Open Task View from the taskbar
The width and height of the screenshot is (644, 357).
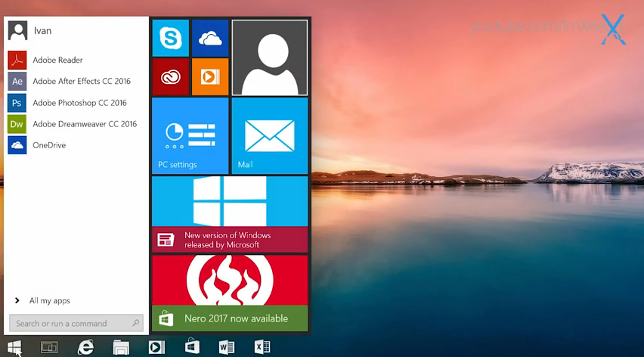point(49,348)
